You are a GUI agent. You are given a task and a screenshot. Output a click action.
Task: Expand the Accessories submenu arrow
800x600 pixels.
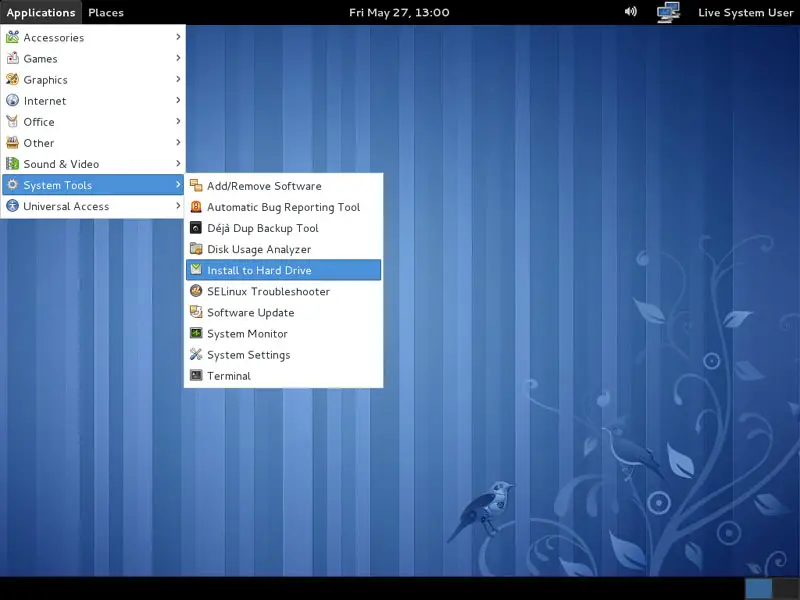click(178, 37)
